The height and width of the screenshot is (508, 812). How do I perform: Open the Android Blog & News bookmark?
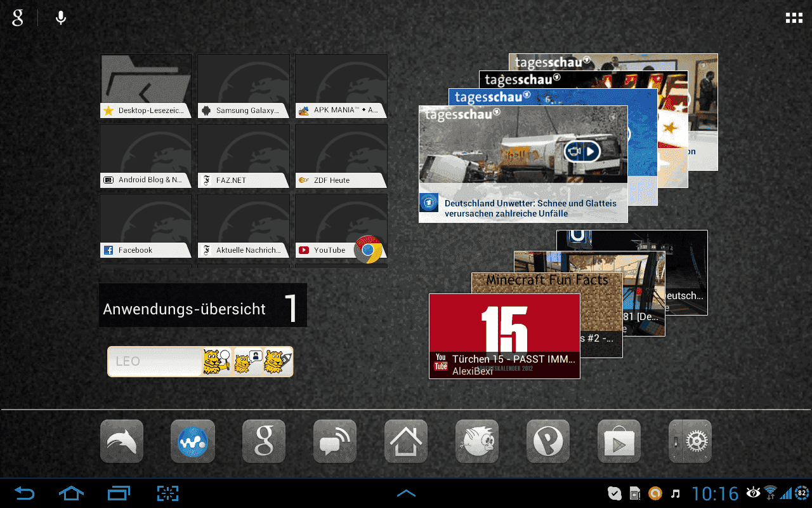146,156
